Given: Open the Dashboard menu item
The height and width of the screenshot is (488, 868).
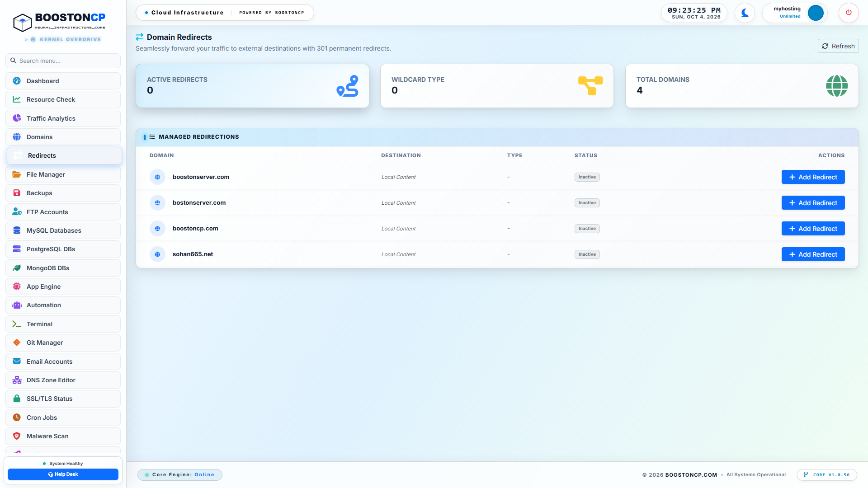Looking at the screenshot, I should 63,81.
